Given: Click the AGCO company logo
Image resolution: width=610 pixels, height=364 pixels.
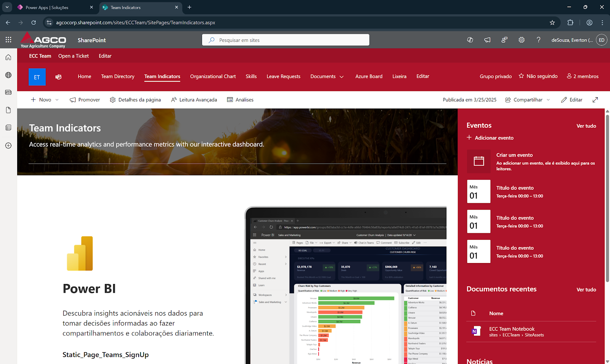Looking at the screenshot, I should coord(43,40).
